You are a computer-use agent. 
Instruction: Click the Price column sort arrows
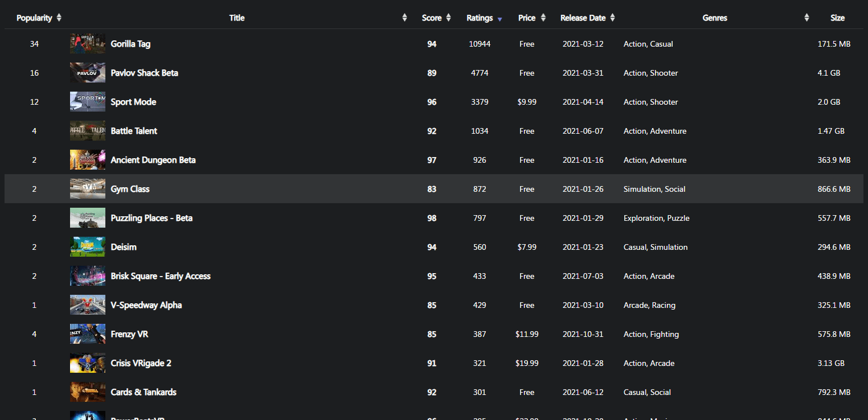coord(543,18)
